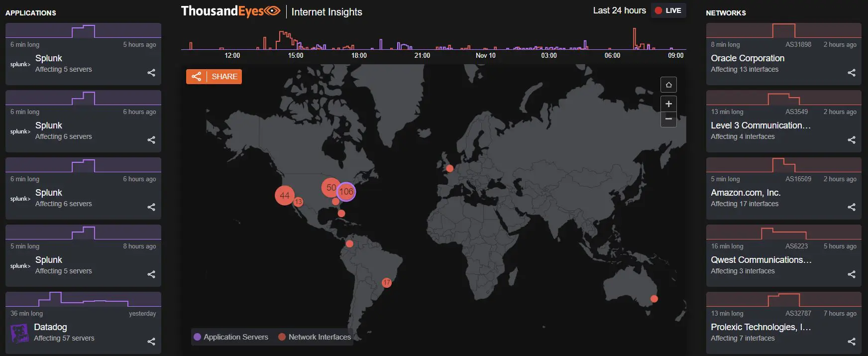Toggle the LIVE mode indicator

[668, 10]
